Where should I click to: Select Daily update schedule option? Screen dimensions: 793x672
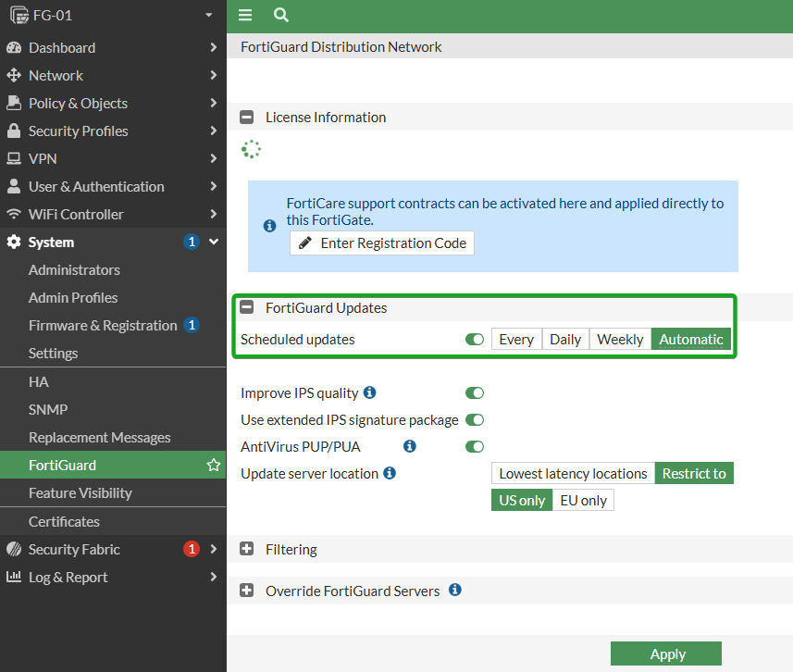point(565,339)
